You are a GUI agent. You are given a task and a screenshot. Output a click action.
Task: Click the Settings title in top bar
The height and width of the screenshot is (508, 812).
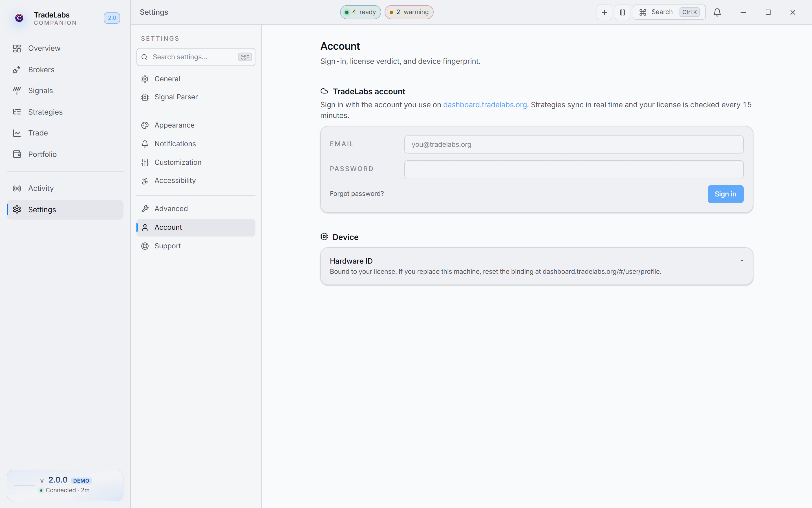click(154, 12)
